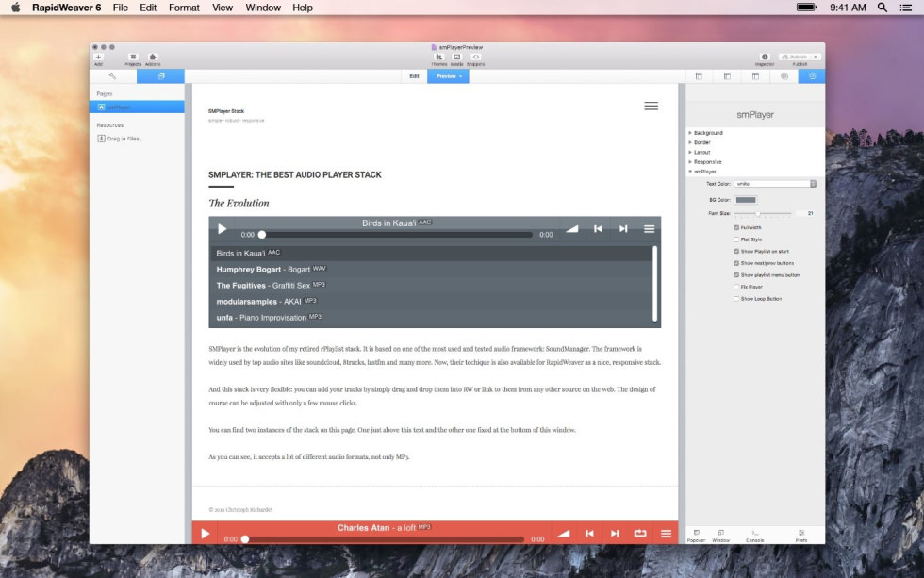
Task: Click the BG Color swatch
Action: (746, 200)
